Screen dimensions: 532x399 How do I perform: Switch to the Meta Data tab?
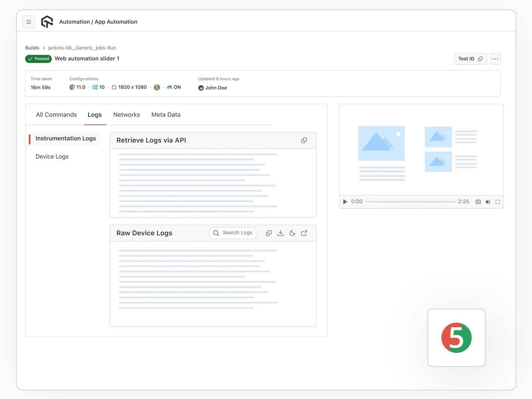click(x=166, y=115)
